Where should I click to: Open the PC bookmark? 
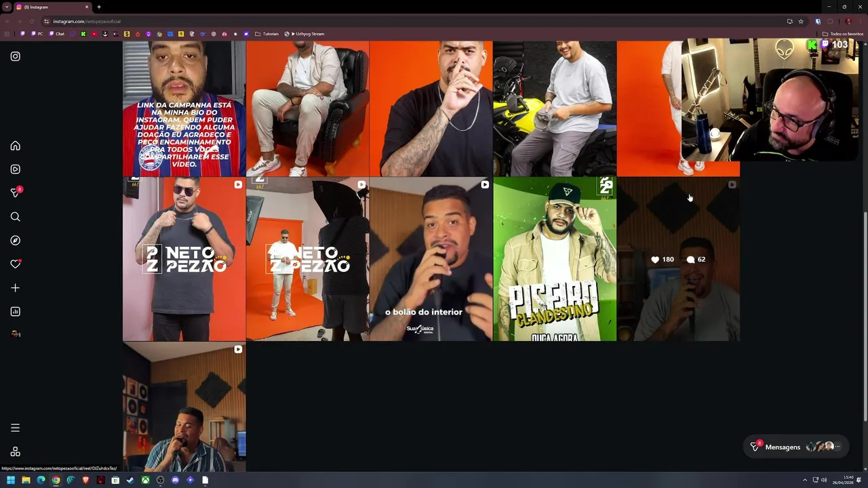pyautogui.click(x=38, y=34)
